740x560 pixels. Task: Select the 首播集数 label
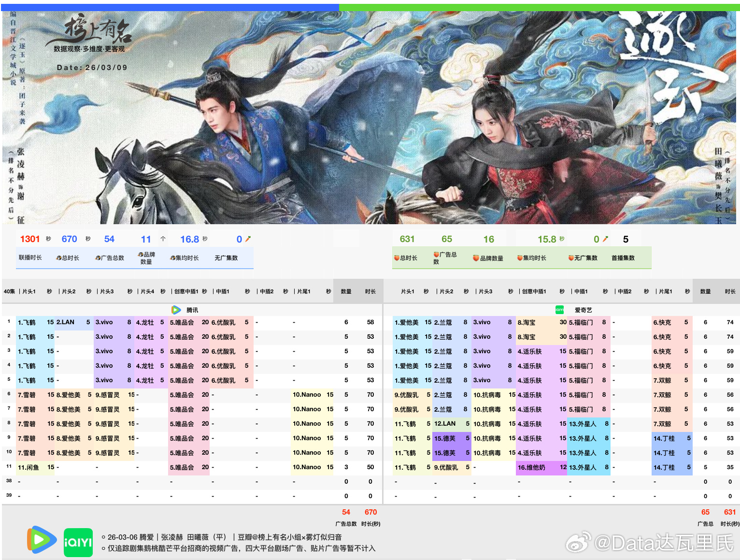click(x=623, y=258)
